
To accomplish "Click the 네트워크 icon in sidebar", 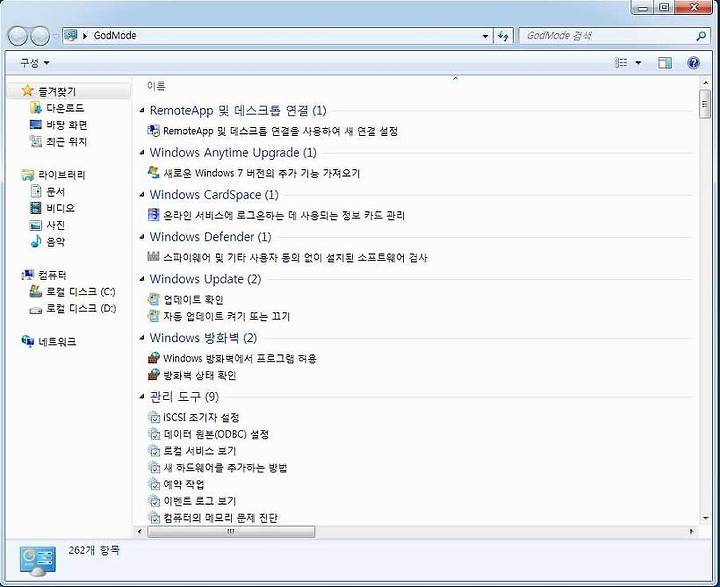I will (28, 341).
